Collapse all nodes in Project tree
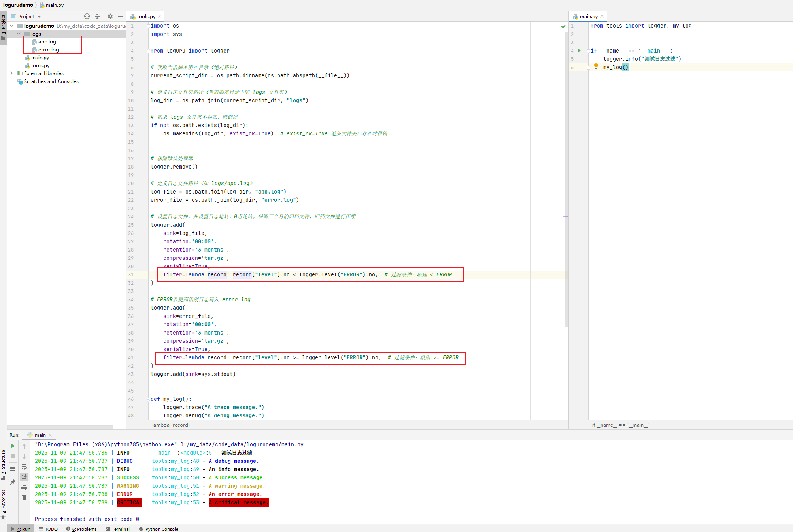The height and width of the screenshot is (532, 793). point(97,16)
